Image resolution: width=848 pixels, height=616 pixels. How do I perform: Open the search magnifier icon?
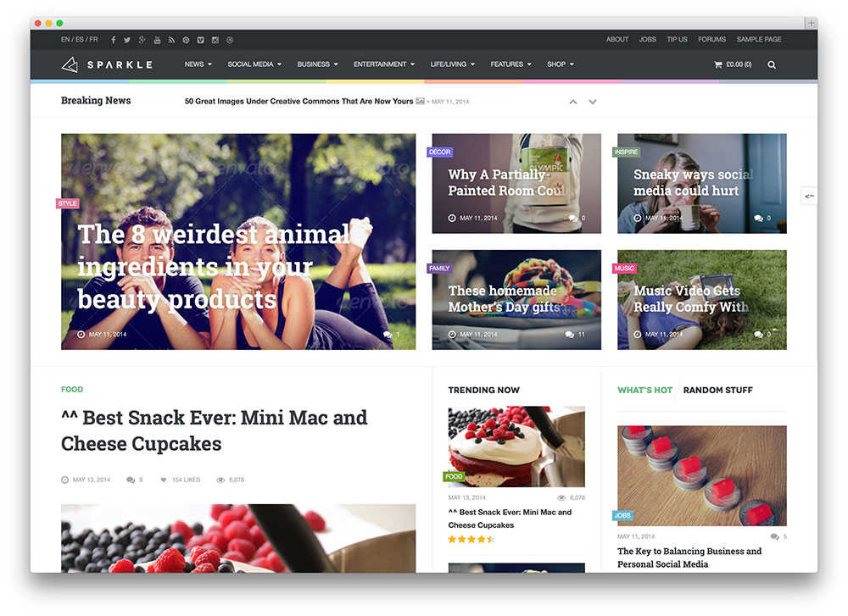click(x=772, y=65)
